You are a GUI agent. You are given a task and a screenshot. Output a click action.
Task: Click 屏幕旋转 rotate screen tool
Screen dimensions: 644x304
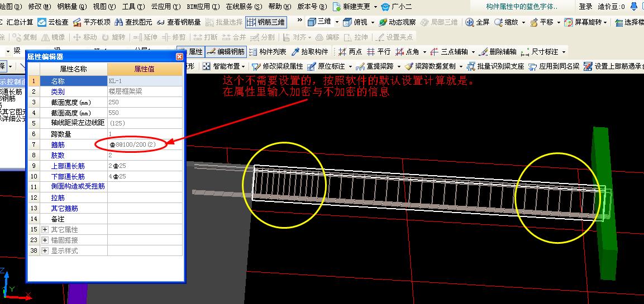pyautogui.click(x=583, y=22)
